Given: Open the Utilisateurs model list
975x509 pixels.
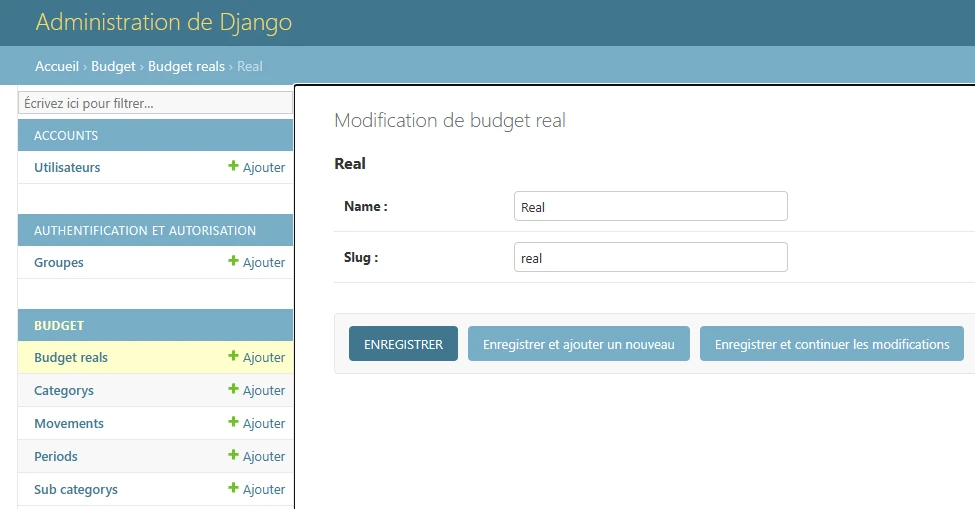Looking at the screenshot, I should [67, 168].
